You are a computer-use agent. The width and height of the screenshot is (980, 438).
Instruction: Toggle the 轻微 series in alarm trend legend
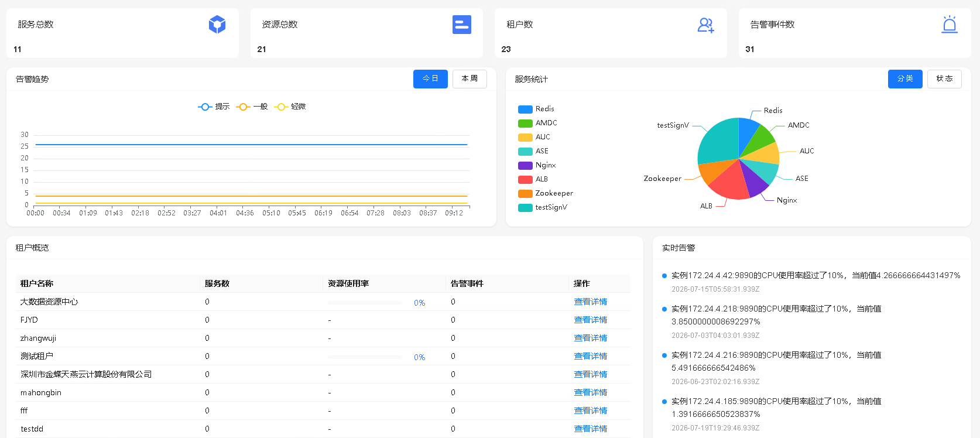pyautogui.click(x=290, y=107)
